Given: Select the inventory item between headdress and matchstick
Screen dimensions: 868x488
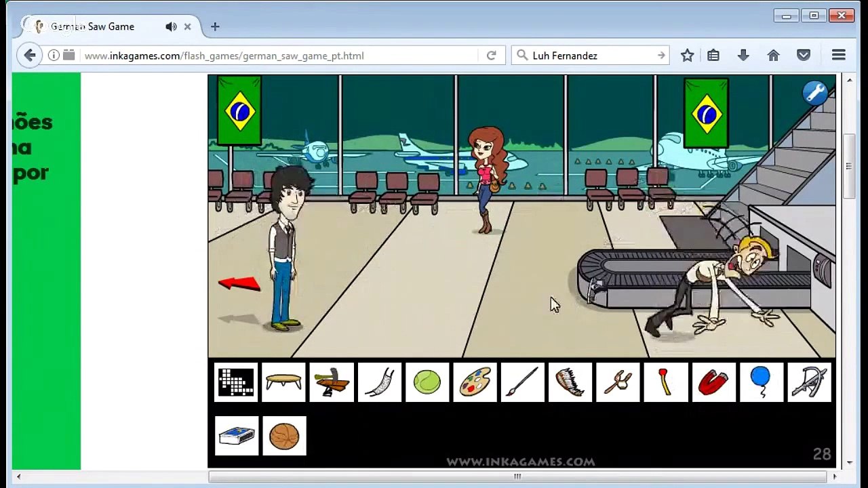Looking at the screenshot, I should click(618, 382).
